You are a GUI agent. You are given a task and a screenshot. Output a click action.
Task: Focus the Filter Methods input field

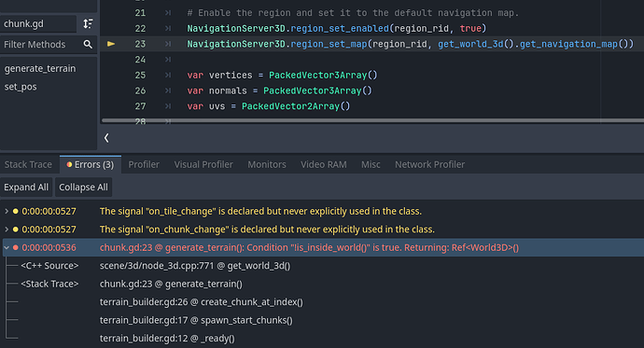pyautogui.click(x=40, y=45)
